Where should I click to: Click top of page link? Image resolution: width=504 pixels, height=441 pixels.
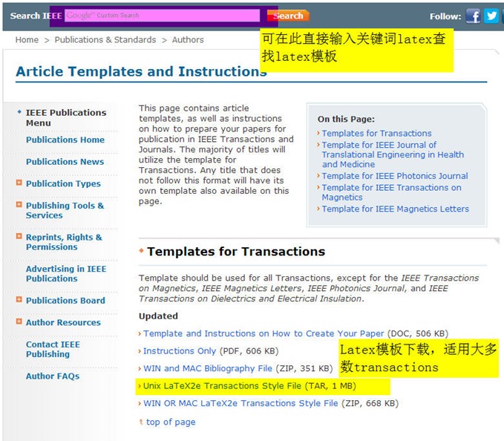tap(171, 422)
